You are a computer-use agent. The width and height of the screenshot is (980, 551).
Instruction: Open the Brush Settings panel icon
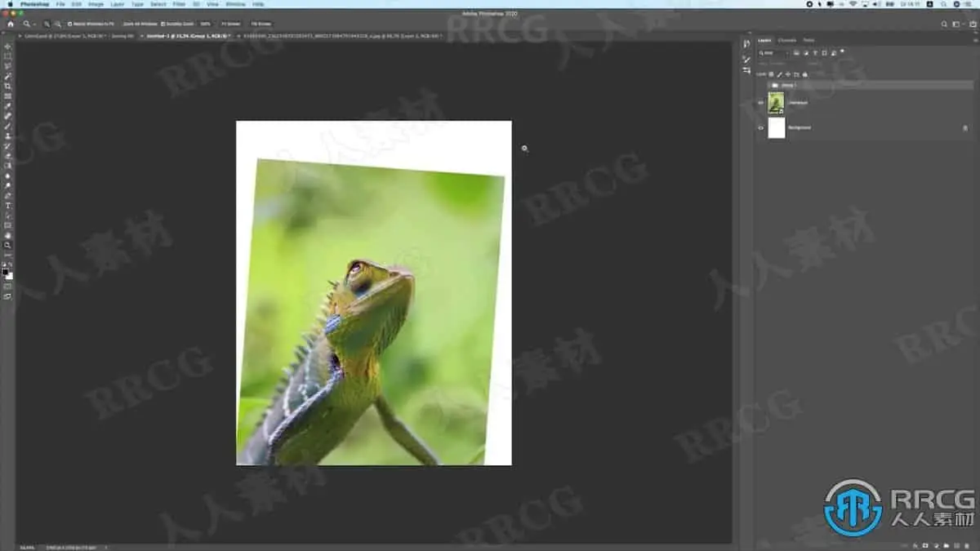746,60
